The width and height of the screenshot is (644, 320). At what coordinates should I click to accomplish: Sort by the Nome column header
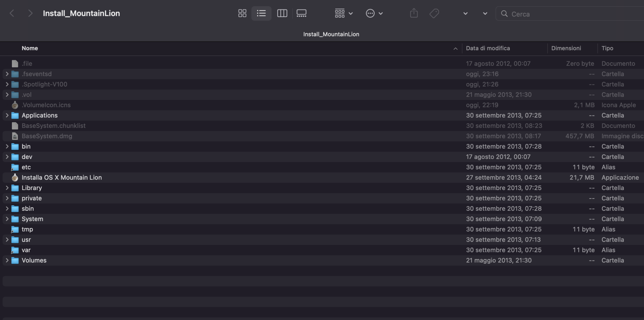click(30, 48)
